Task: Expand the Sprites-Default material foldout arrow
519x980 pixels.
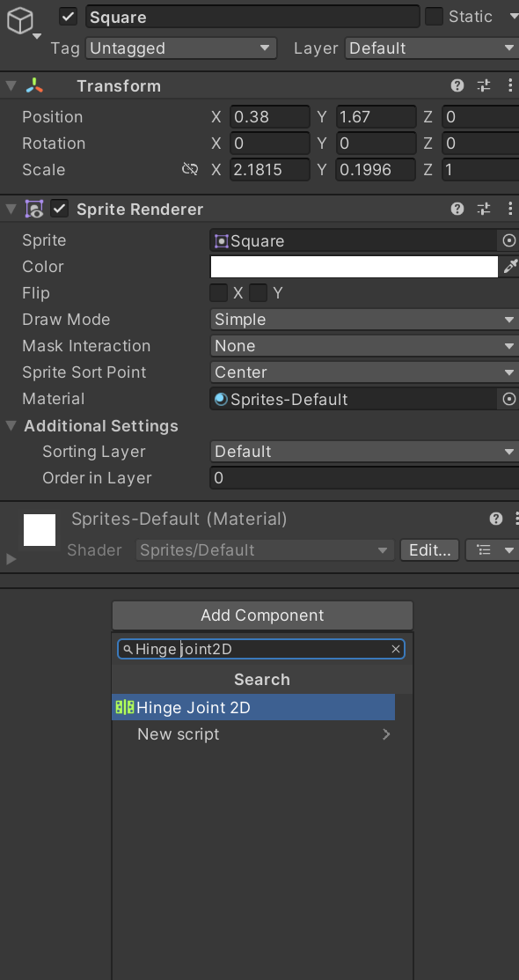Action: click(x=11, y=558)
